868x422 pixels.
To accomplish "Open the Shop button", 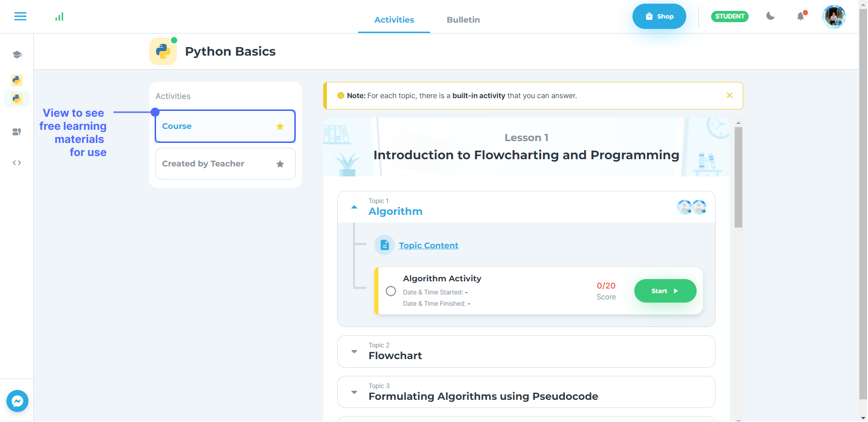I will (x=659, y=16).
